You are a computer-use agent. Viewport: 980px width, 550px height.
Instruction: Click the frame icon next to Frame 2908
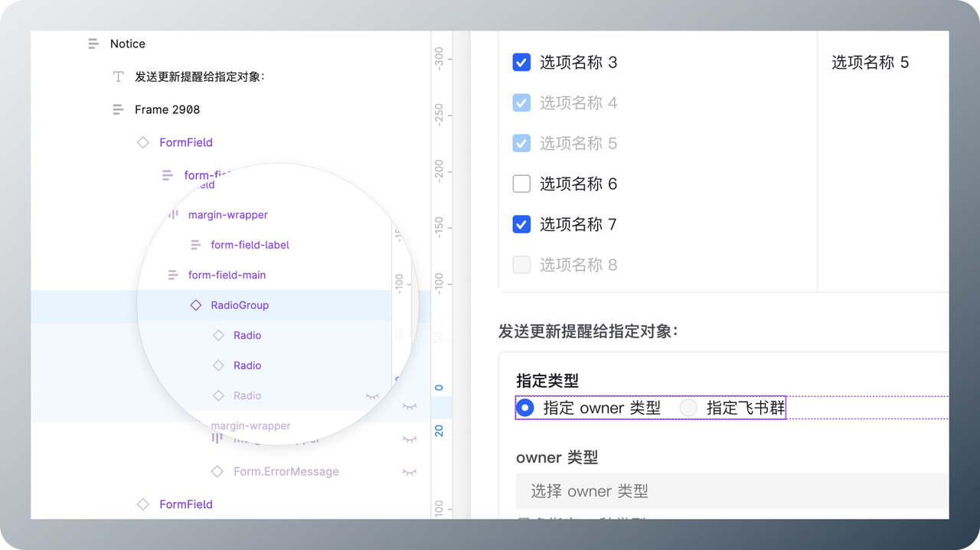pyautogui.click(x=118, y=109)
